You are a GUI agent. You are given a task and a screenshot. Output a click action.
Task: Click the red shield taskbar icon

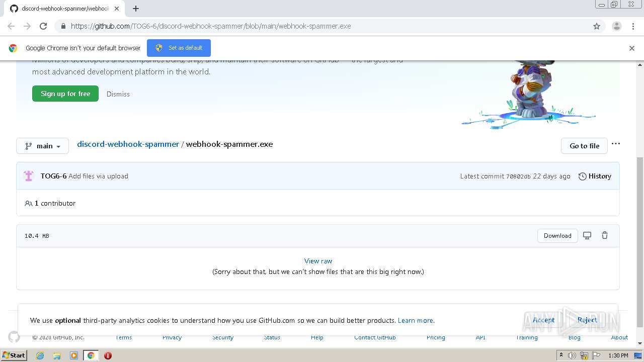108,355
